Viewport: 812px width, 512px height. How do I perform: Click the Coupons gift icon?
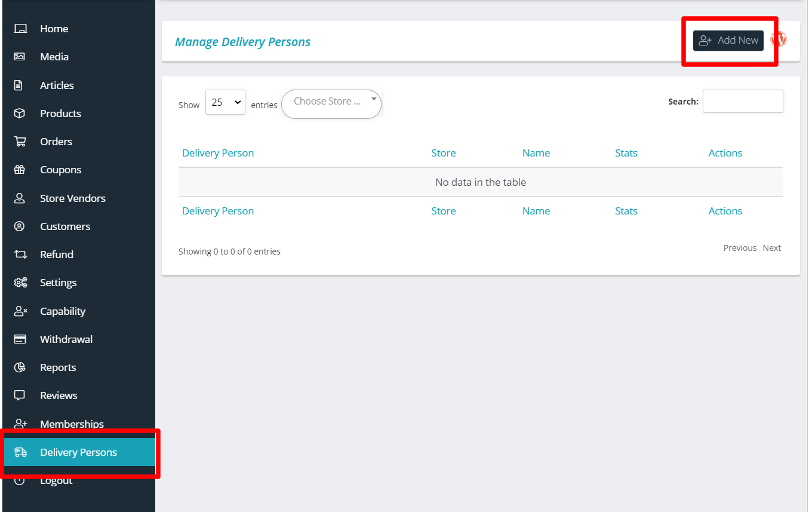tap(20, 170)
